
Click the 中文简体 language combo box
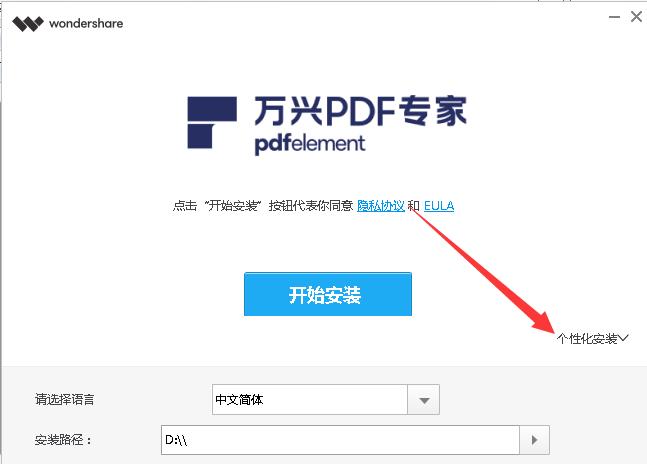(326, 400)
